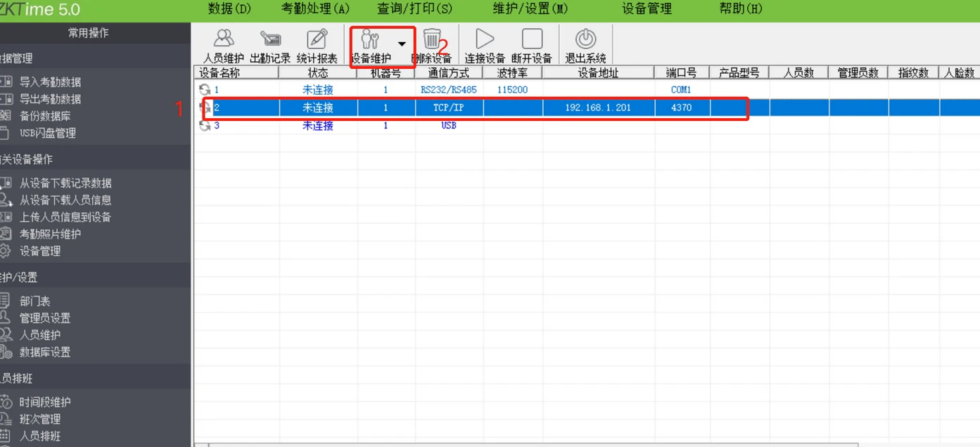
Task: Collapse the 维护/设置 sidebar section header
Action: coord(95,277)
